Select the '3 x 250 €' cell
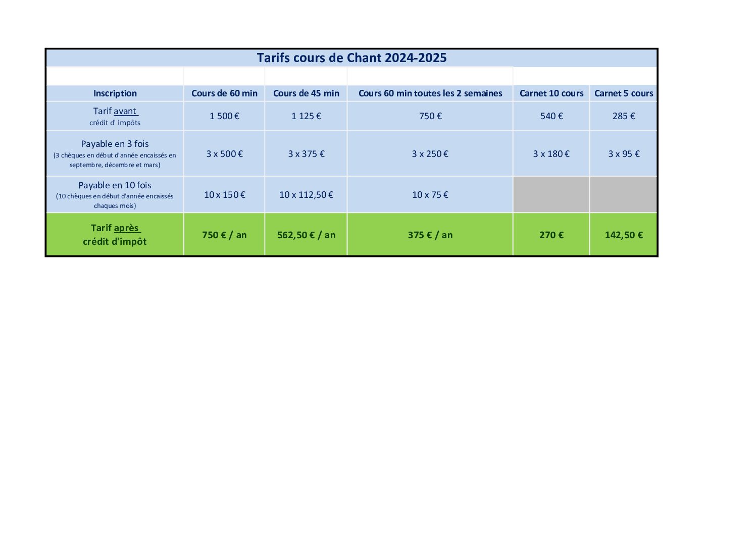756x534 pixels. tap(430, 154)
